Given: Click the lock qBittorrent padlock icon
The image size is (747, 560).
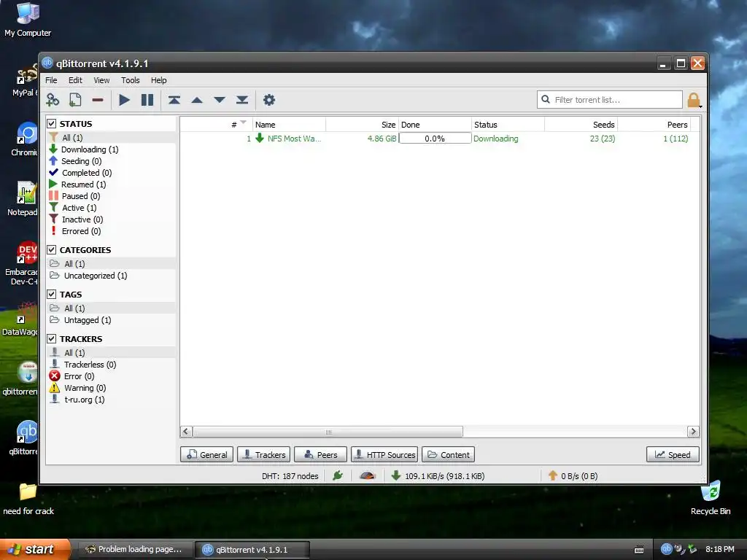Looking at the screenshot, I should click(694, 100).
